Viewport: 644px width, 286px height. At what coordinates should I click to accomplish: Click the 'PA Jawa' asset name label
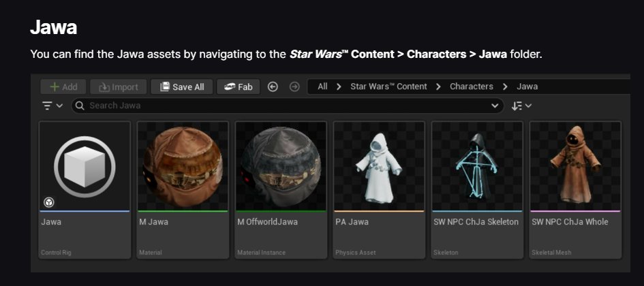(352, 222)
